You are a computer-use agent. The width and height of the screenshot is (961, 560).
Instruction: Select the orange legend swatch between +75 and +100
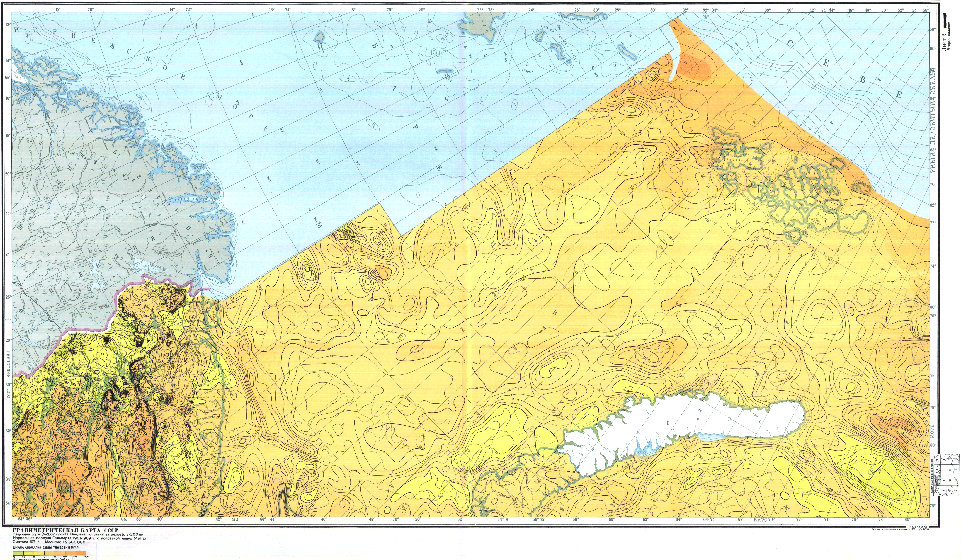81,553
